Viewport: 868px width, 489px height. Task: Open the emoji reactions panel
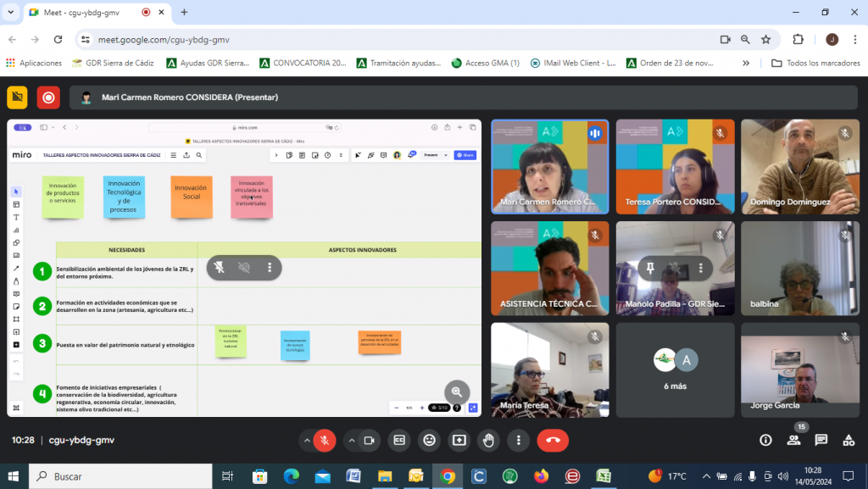pyautogui.click(x=429, y=441)
